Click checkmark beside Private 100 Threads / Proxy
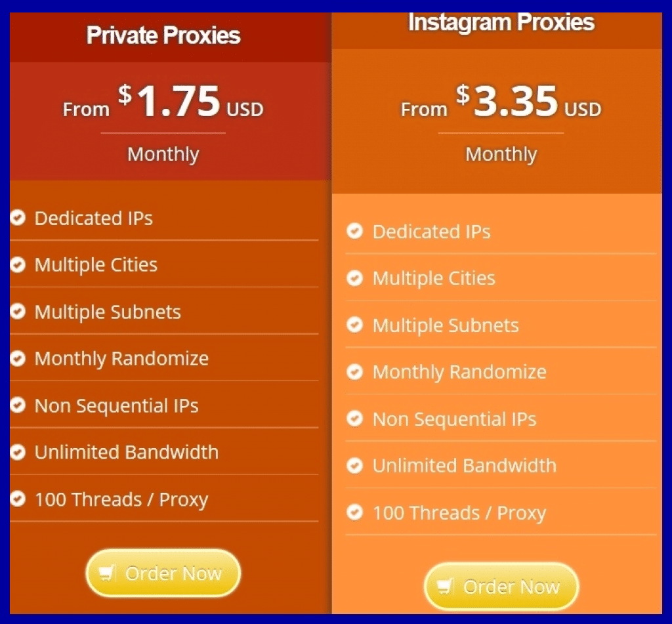This screenshot has height=624, width=672. [18, 499]
